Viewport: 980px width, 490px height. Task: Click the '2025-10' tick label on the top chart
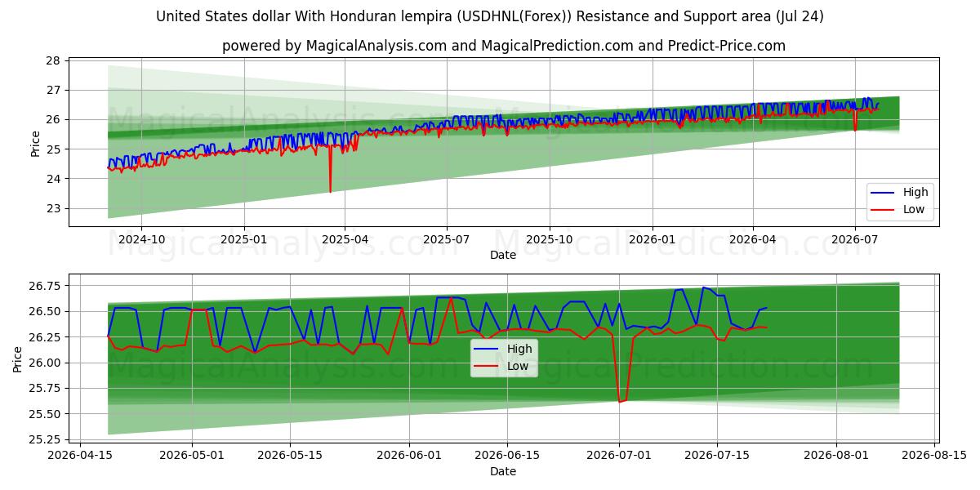point(549,240)
